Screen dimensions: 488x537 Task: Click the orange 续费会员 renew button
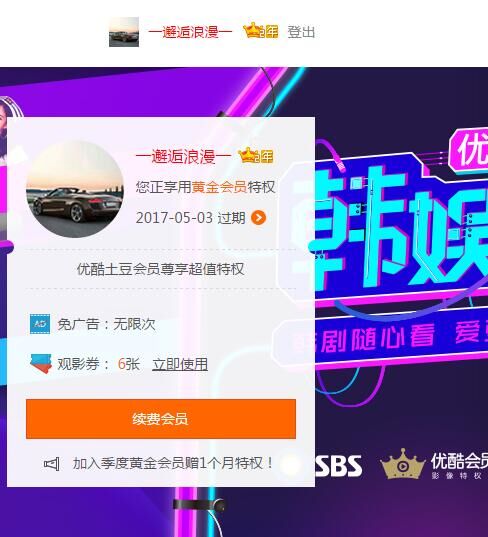coord(161,419)
